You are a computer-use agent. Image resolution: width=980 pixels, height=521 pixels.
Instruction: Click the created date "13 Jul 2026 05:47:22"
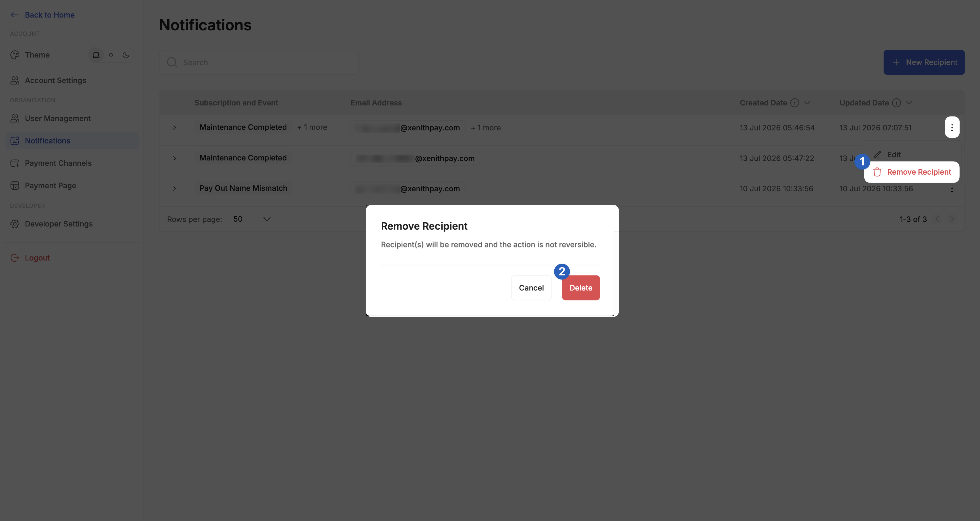[x=777, y=158]
